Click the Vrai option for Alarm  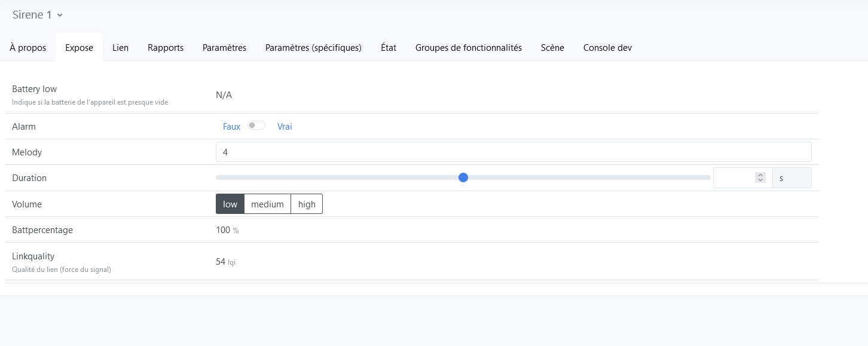click(285, 127)
